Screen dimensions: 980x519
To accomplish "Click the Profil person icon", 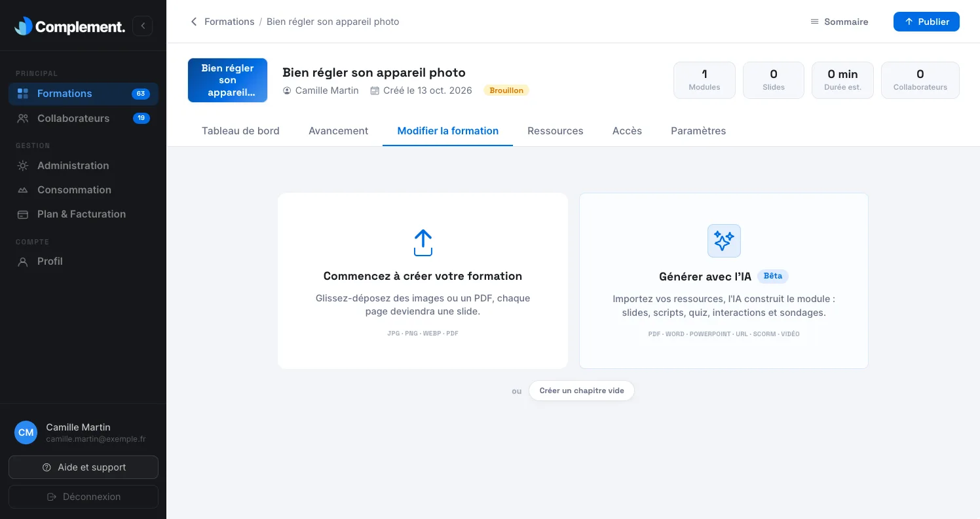I will pyautogui.click(x=23, y=261).
